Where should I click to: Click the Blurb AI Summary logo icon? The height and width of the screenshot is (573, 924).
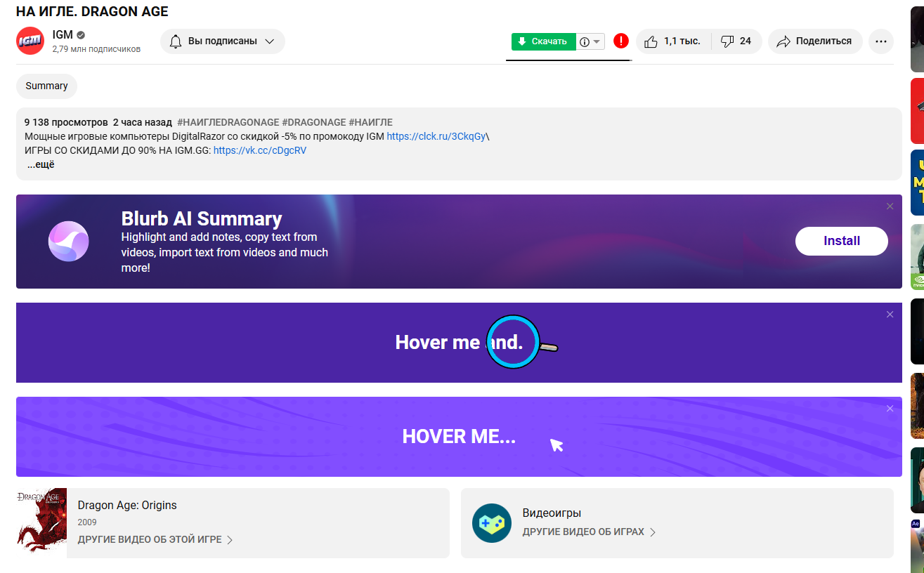pos(68,242)
